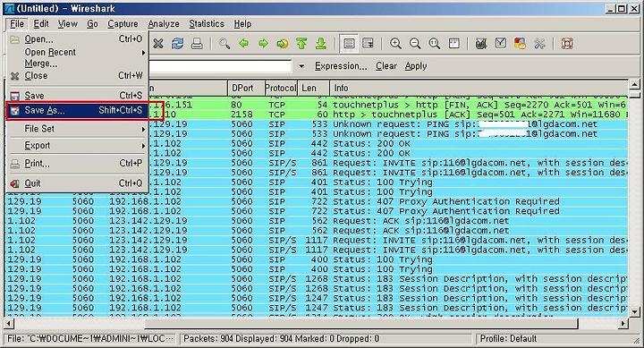Expand File Set submenu
Screen dimensions: 644x348
(x=77, y=129)
